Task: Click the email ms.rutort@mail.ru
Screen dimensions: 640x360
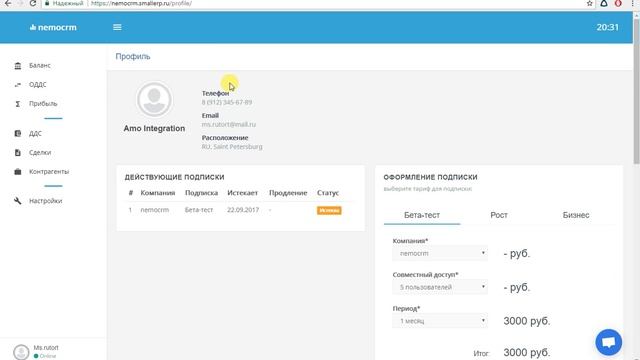Action: click(229, 124)
